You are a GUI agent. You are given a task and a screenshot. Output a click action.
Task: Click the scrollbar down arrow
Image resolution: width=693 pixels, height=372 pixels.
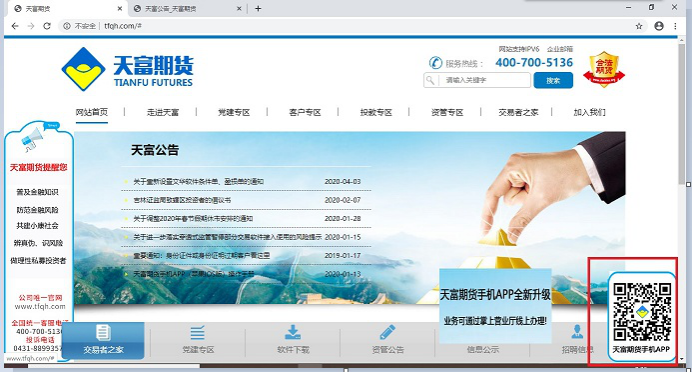pos(682,359)
